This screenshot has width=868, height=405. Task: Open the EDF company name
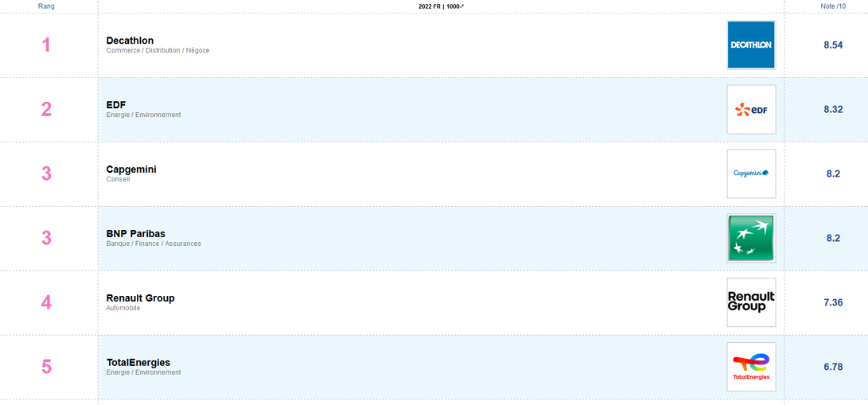pyautogui.click(x=116, y=104)
